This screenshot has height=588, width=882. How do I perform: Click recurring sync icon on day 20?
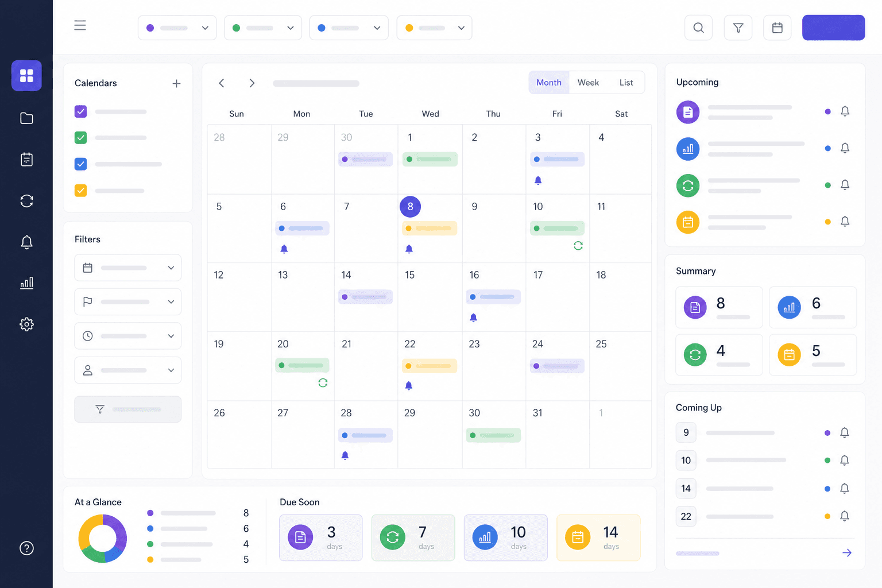(323, 382)
